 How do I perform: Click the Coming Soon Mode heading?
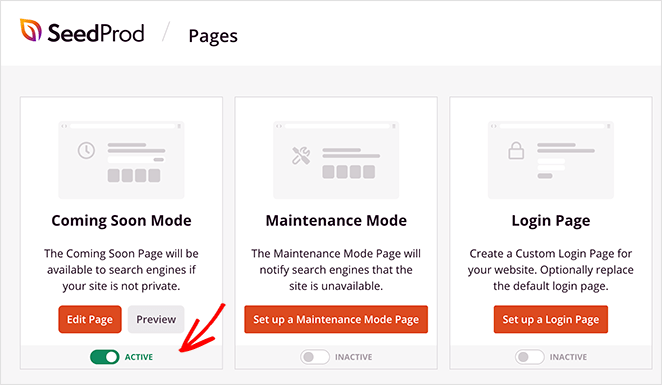[122, 221]
